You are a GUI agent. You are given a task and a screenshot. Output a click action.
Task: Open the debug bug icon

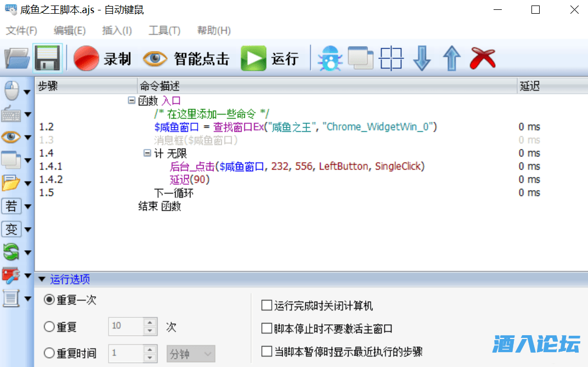pyautogui.click(x=330, y=58)
